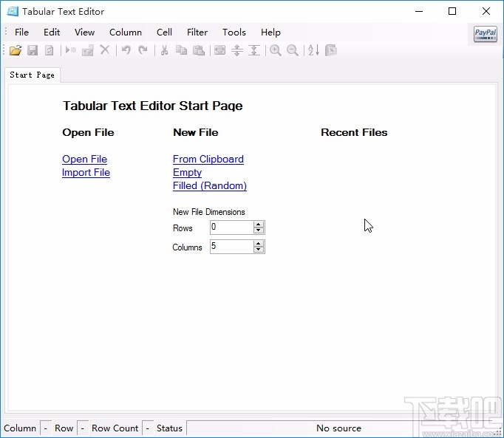This screenshot has width=504, height=438.
Task: Click the fit column width icon
Action: 220,50
